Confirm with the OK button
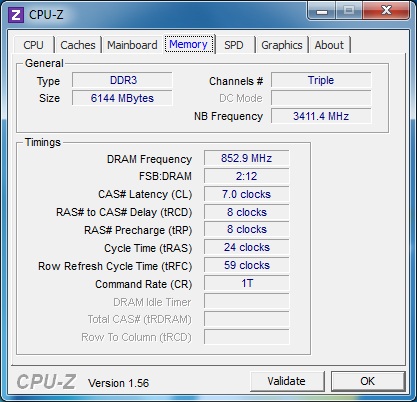This screenshot has height=402, width=417. pyautogui.click(x=367, y=381)
